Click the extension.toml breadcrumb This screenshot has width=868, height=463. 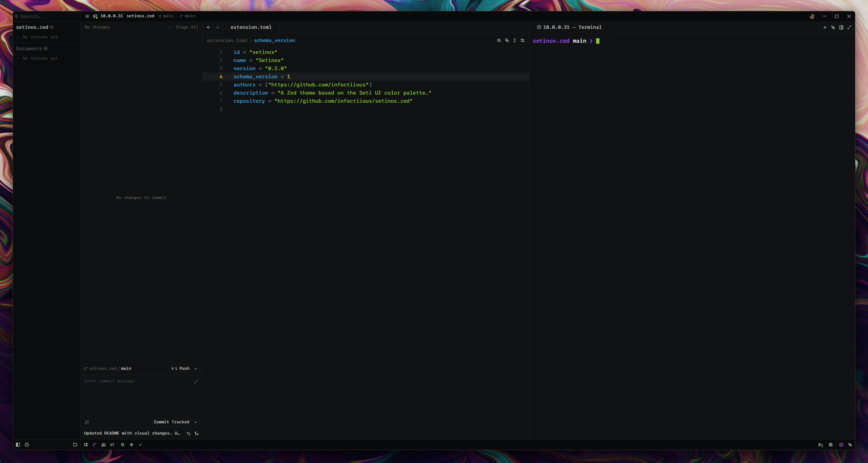(227, 40)
